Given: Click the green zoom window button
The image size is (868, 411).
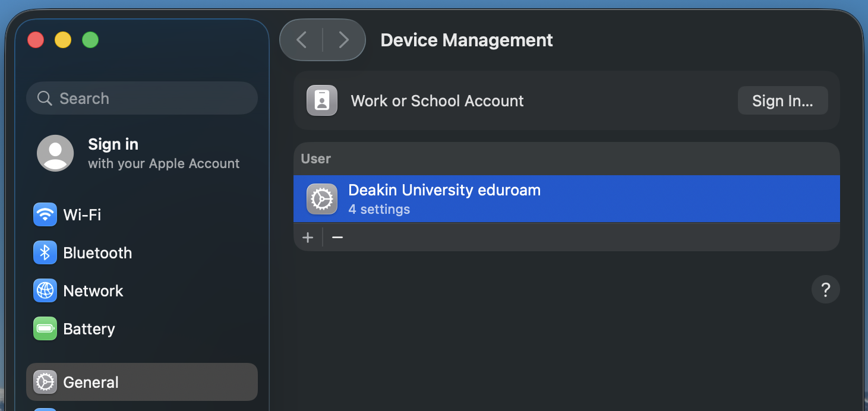Looking at the screenshot, I should 90,40.
